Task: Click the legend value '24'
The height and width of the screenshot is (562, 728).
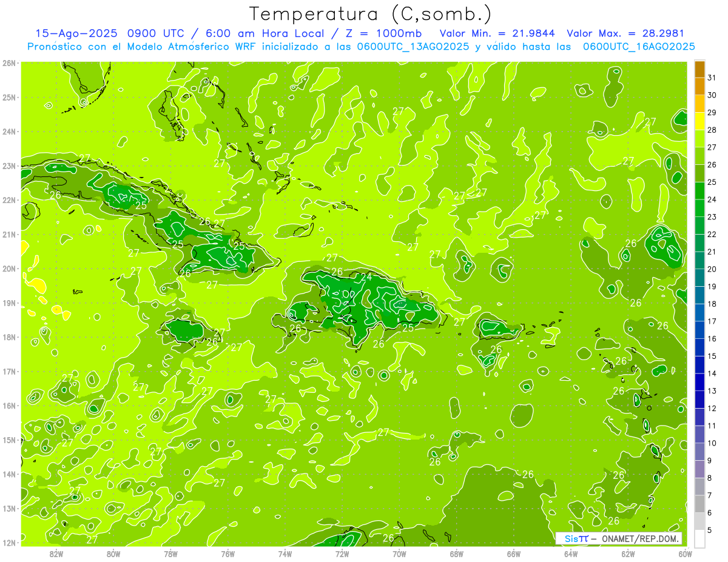Action: click(712, 199)
